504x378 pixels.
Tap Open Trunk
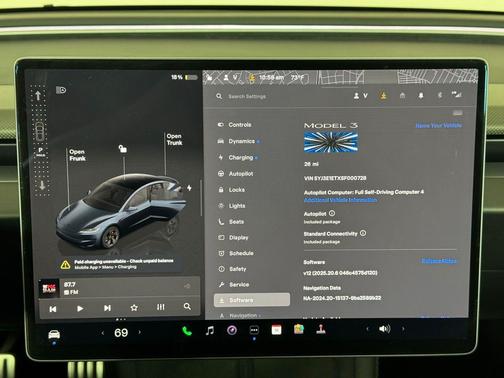tap(174, 139)
